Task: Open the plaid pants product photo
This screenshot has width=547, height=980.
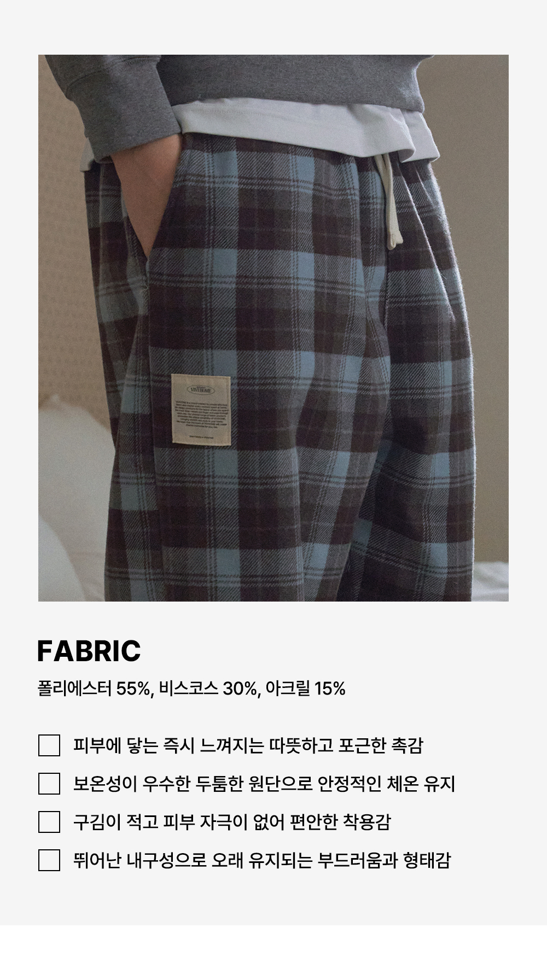Action: (x=273, y=328)
